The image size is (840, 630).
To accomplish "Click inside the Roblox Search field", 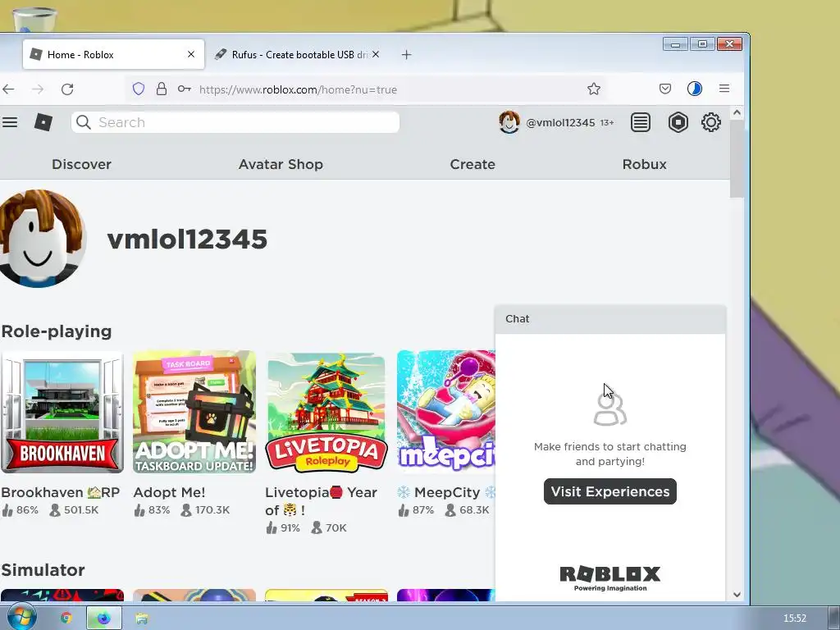I will point(235,122).
